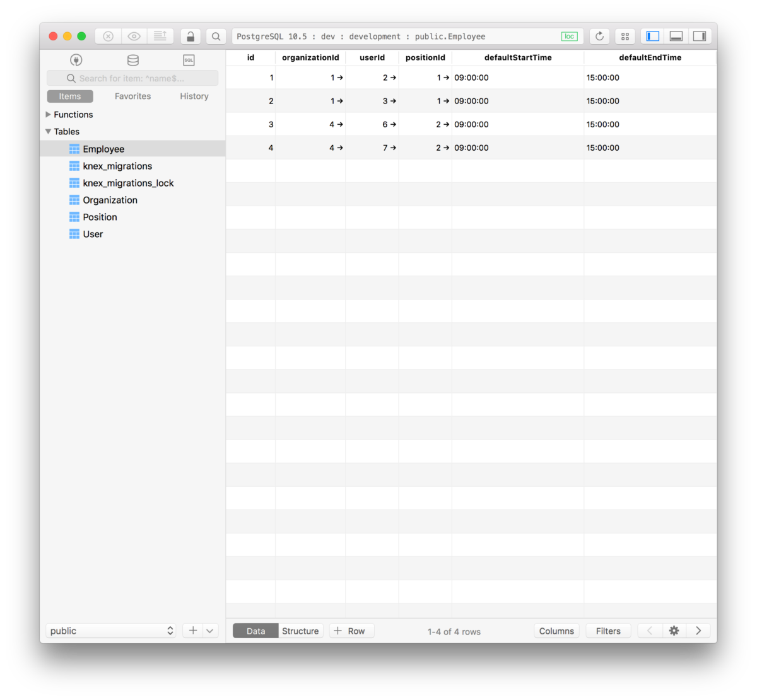Image resolution: width=757 pixels, height=700 pixels.
Task: Select defaultEndTime cell in row id 3
Action: click(650, 124)
